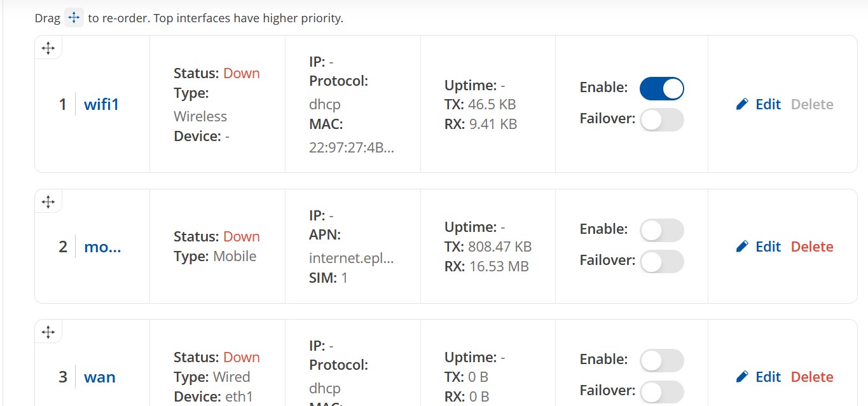868x406 pixels.
Task: Turn on Failover for the Mobile interface
Action: coord(661,261)
